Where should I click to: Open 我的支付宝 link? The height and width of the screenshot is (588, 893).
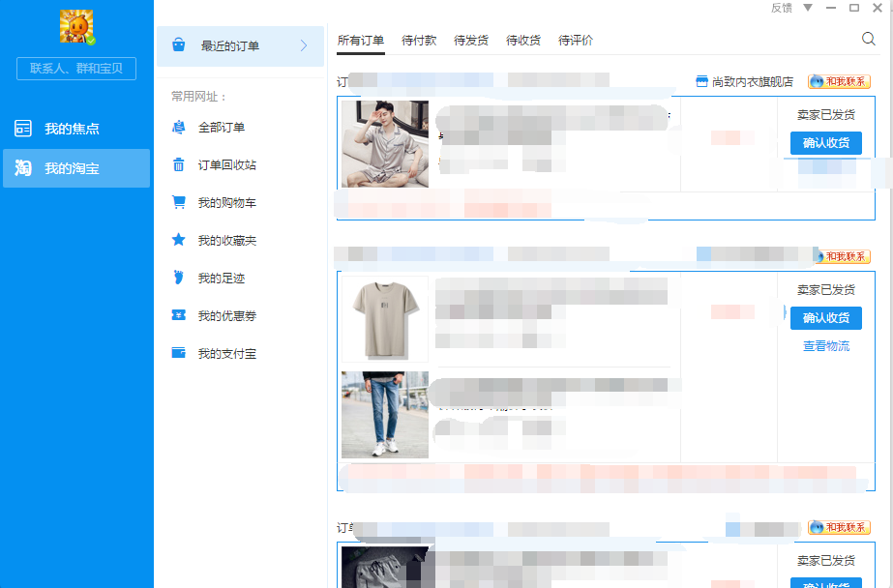[x=226, y=354]
